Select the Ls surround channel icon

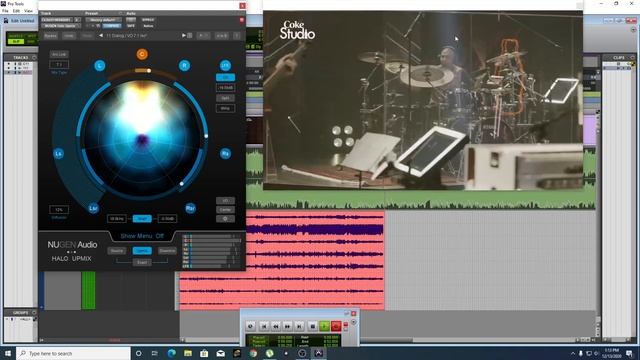click(x=59, y=154)
